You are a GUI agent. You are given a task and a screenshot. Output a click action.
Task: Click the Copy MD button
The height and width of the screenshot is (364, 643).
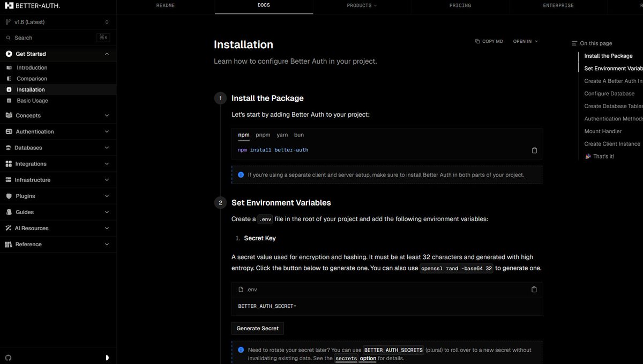pos(489,41)
